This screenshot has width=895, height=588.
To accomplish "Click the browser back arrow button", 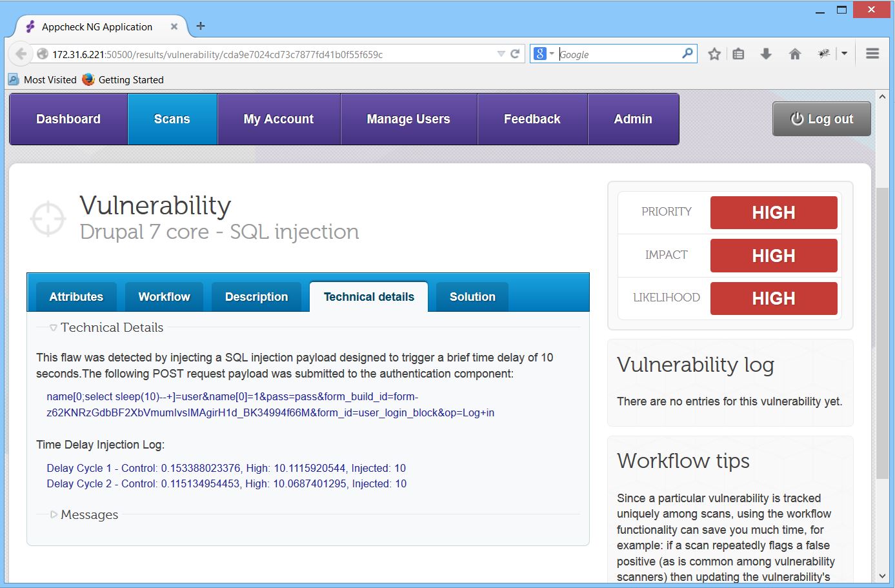I will (x=21, y=54).
